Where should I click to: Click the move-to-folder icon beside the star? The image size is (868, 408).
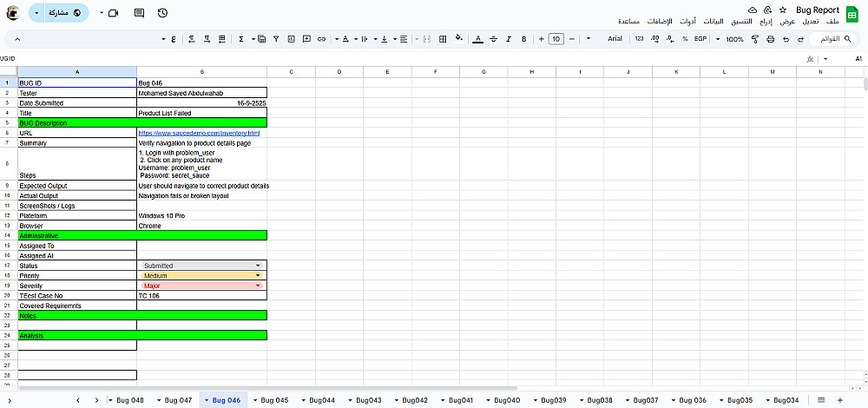click(767, 10)
